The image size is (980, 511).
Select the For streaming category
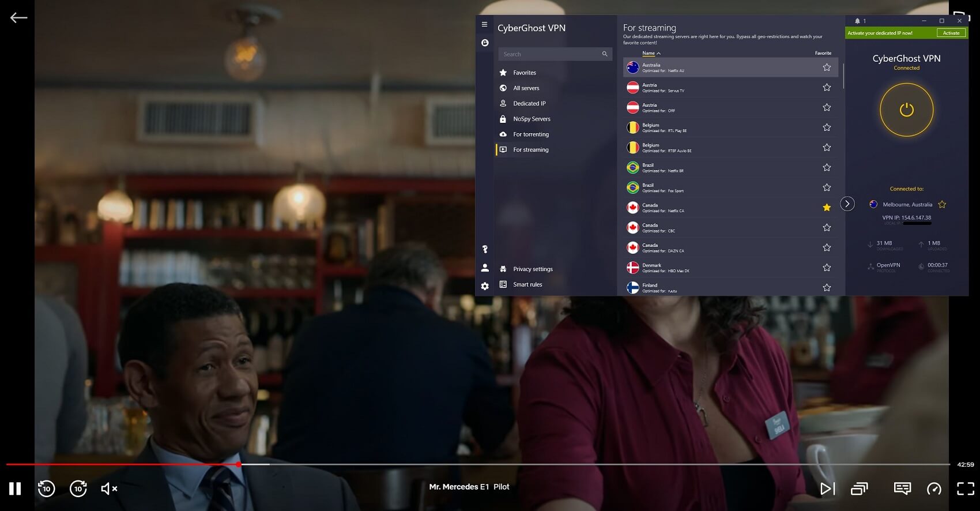[531, 149]
